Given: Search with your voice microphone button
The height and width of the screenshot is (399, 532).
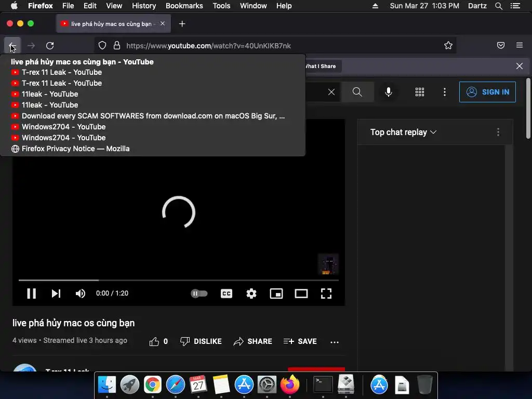Looking at the screenshot, I should [389, 92].
